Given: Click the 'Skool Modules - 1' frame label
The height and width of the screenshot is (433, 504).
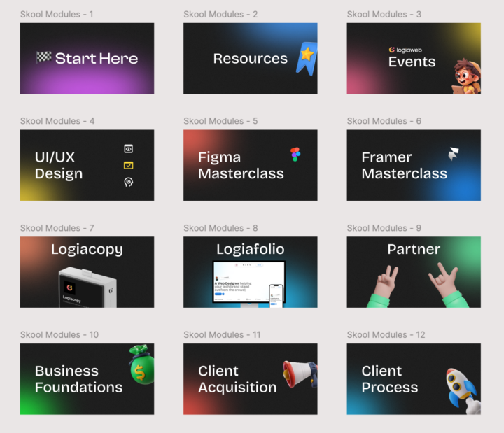Looking at the screenshot, I should pos(57,15).
